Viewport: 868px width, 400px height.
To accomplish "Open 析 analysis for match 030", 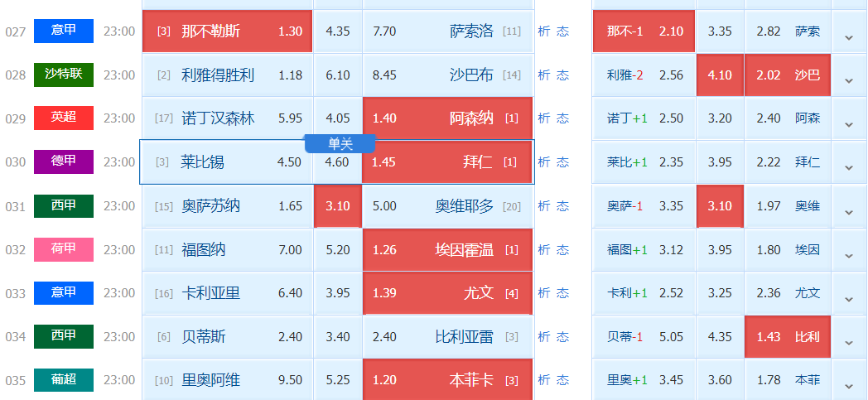I will click(x=544, y=162).
